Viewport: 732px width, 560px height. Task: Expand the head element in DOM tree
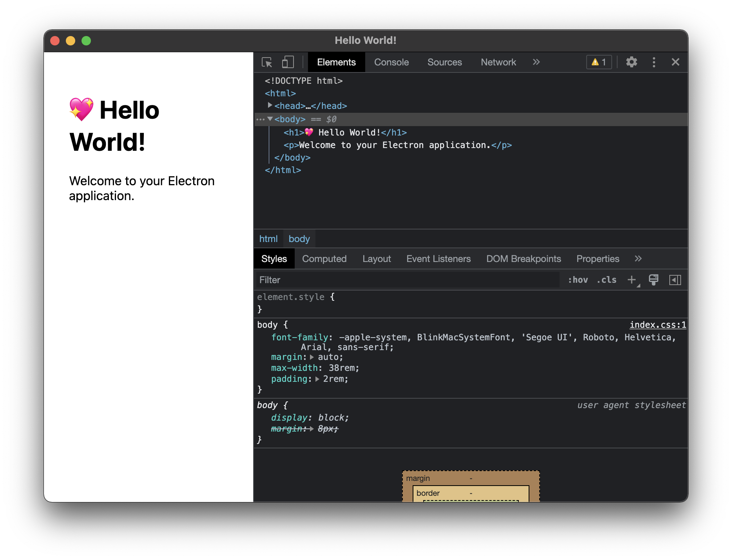[x=270, y=105]
